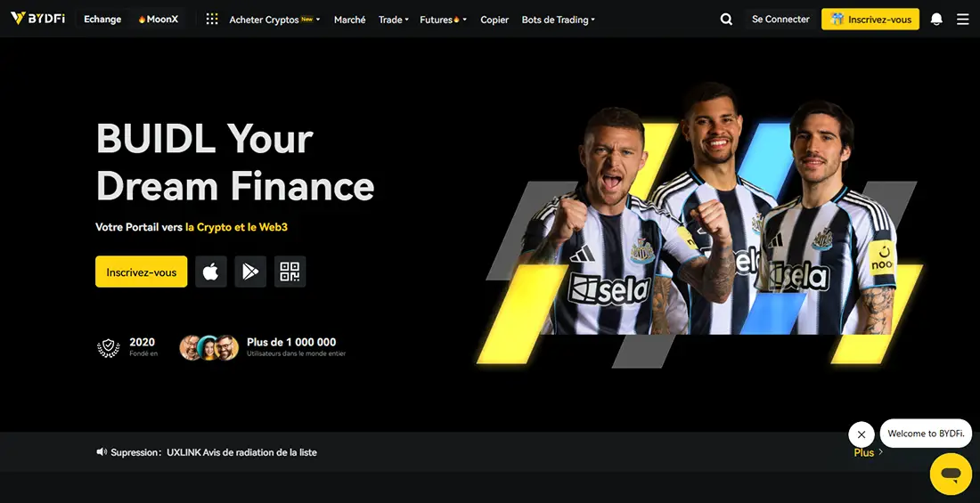Switch to the MoonX tab
980x503 pixels.
click(158, 20)
